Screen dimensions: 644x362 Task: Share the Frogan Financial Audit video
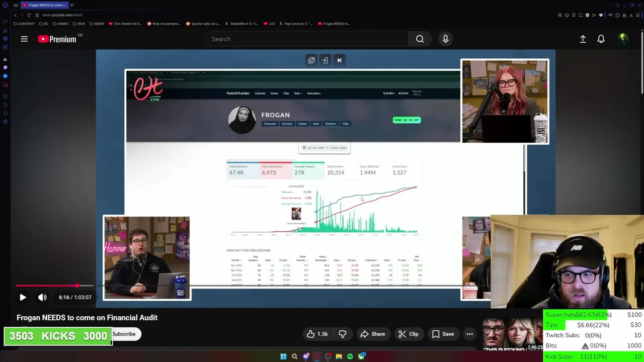[x=372, y=334]
